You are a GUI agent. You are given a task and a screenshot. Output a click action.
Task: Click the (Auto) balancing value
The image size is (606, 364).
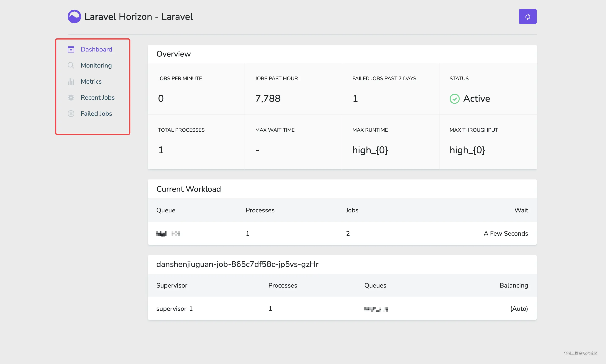click(519, 308)
